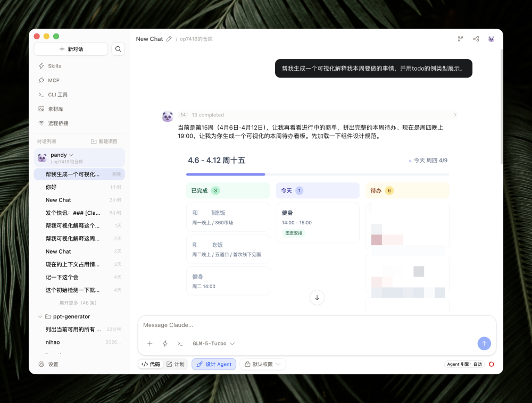Toggle the 计划 mode option

tap(176, 364)
